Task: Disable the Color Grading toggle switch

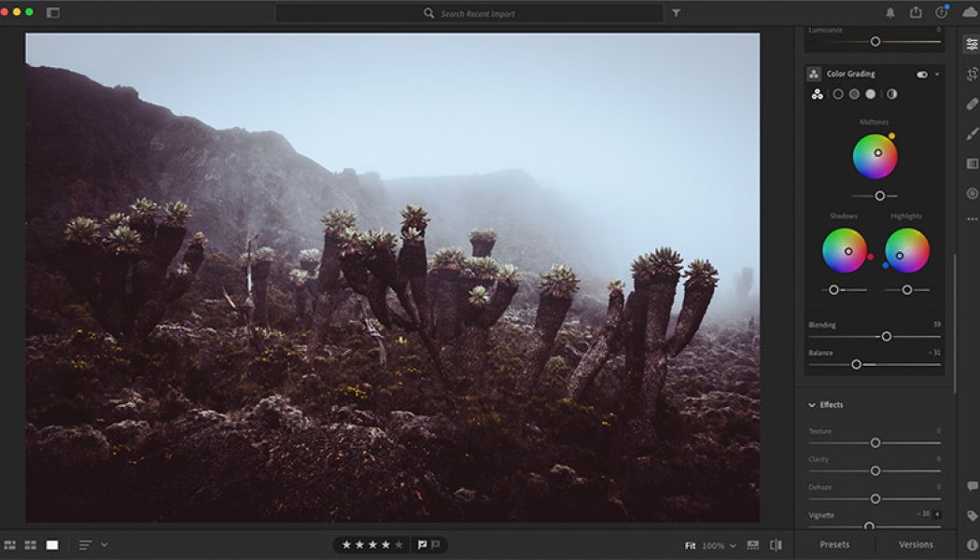Action: [921, 73]
